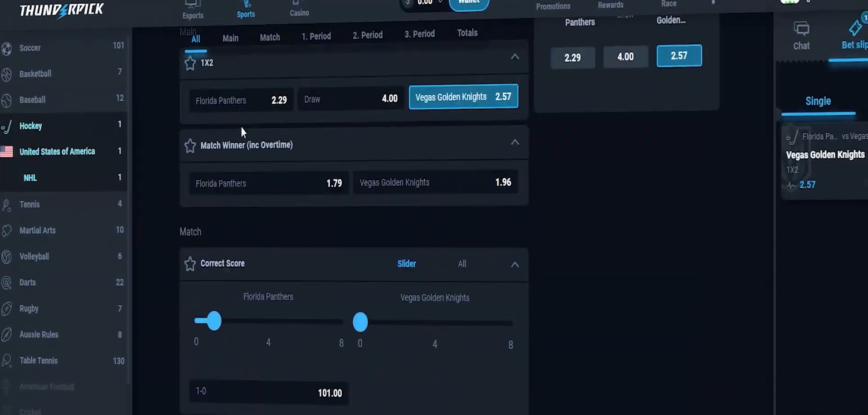Screen dimensions: 868x415
Task: Click the Baseball icon in sidebar
Action: pyautogui.click(x=6, y=100)
